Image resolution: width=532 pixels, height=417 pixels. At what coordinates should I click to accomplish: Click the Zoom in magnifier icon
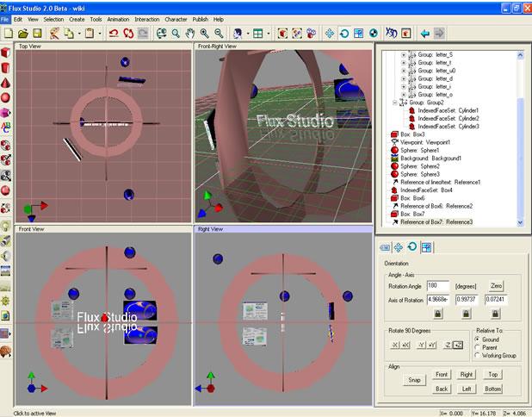[x=204, y=34]
